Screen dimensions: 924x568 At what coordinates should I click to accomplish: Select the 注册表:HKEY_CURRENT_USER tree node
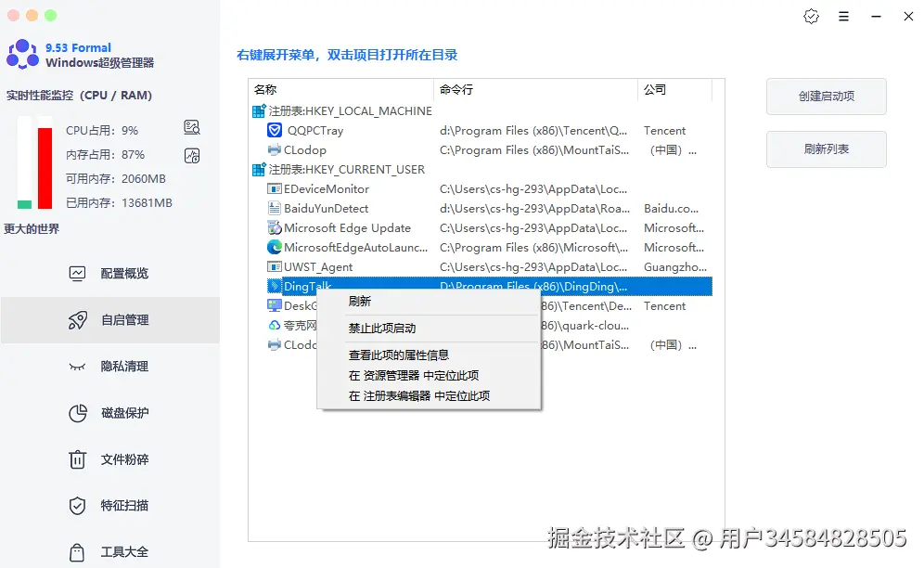pos(347,169)
